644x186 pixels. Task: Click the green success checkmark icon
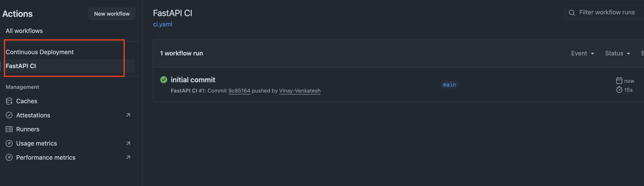pos(164,80)
